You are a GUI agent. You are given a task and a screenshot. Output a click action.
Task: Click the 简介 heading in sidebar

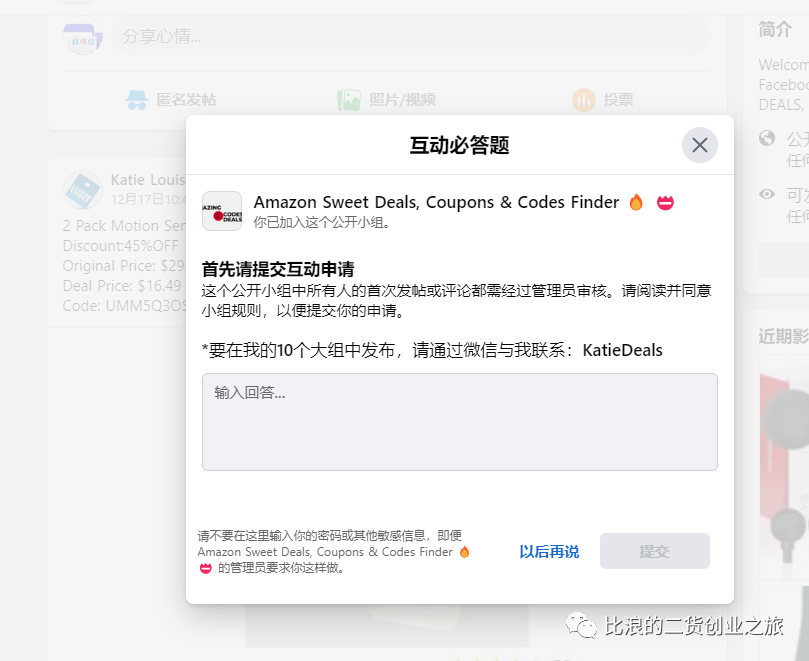[775, 29]
